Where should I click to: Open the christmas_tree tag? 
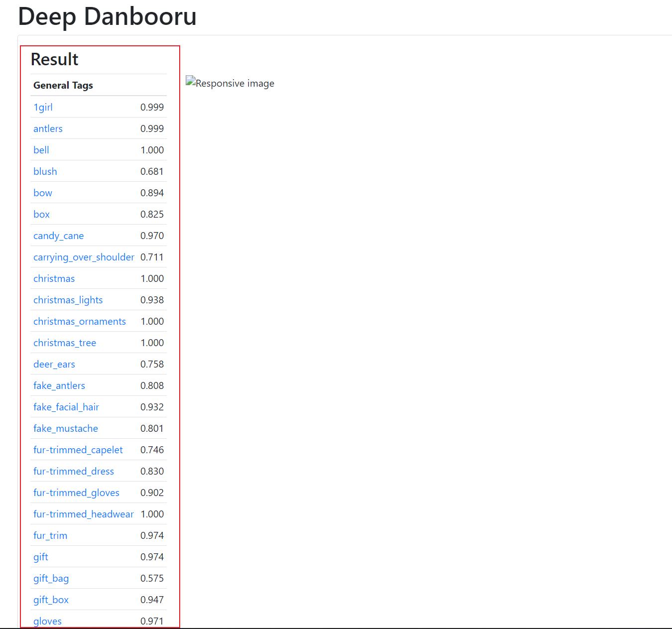pos(65,343)
